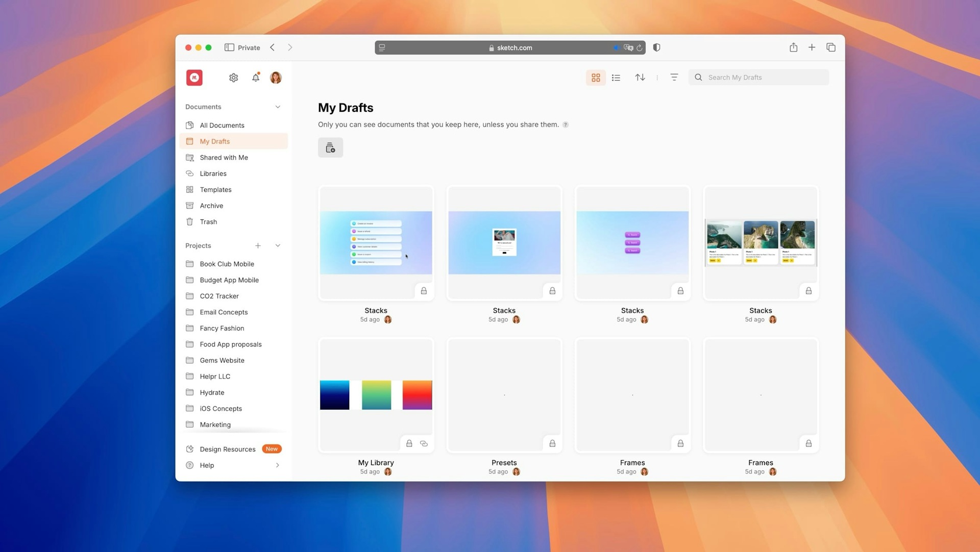This screenshot has height=552, width=980.
Task: Open the Book Club Mobile project
Action: (227, 264)
